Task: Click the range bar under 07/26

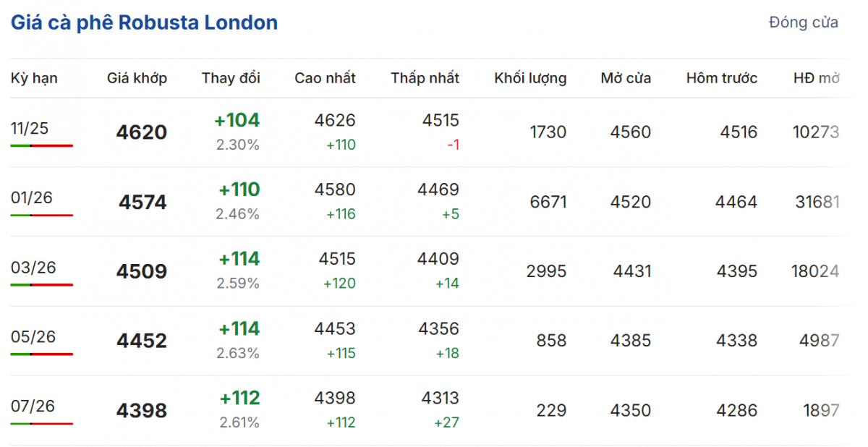Action: click(x=42, y=423)
